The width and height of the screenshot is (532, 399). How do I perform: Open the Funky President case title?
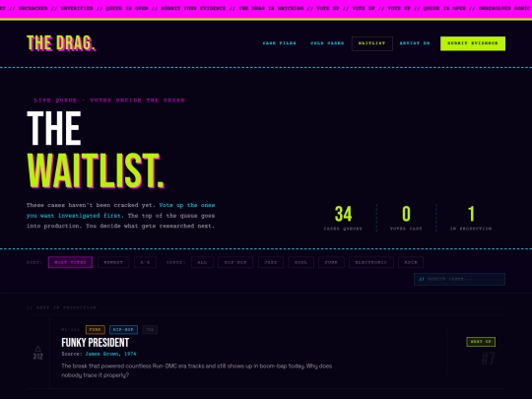click(x=96, y=343)
